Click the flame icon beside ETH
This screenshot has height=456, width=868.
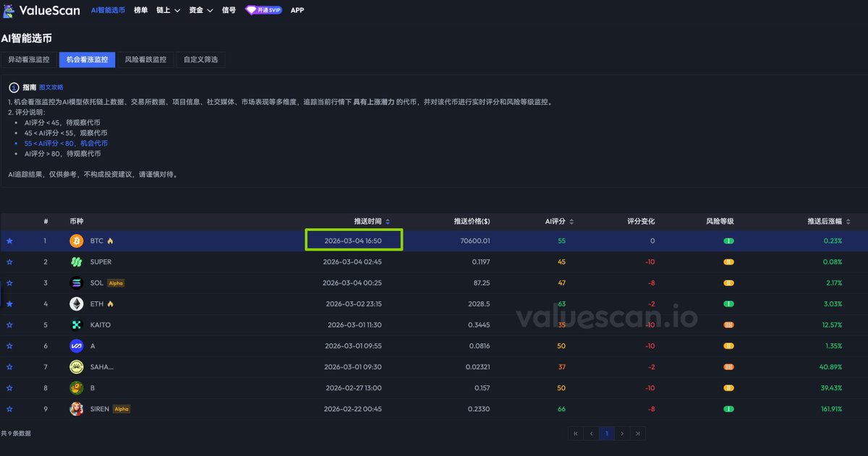(110, 304)
